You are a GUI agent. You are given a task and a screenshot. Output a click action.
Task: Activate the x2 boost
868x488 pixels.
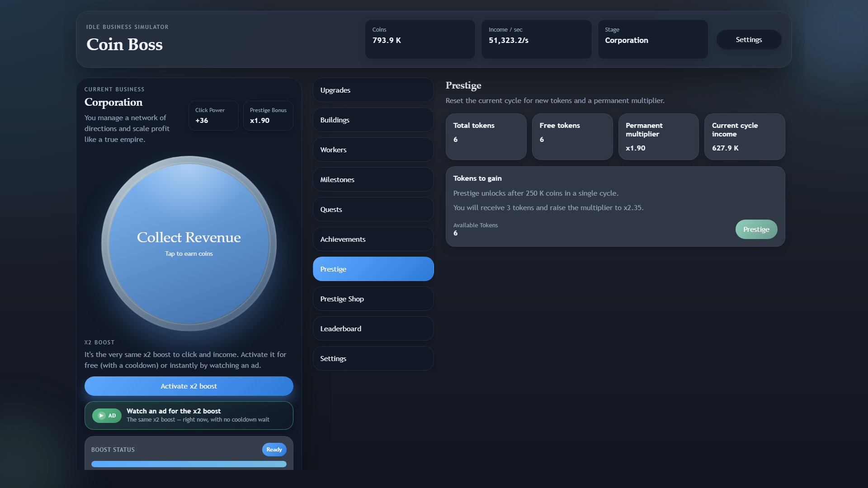click(189, 386)
